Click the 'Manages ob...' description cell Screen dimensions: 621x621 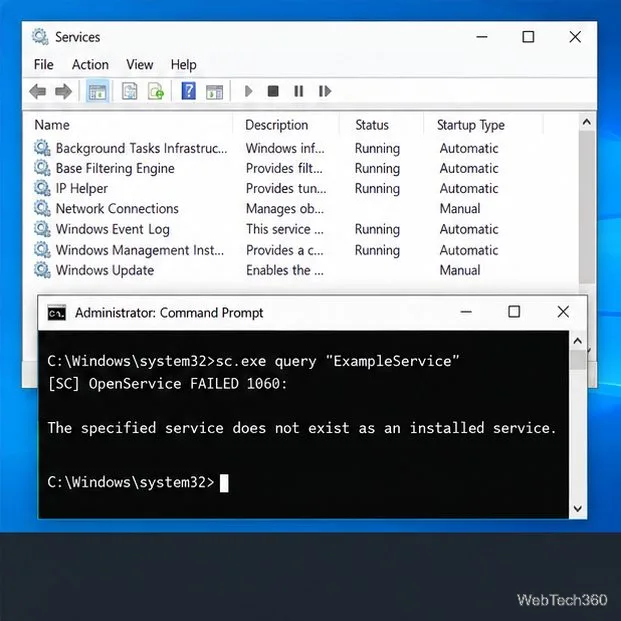[285, 209]
